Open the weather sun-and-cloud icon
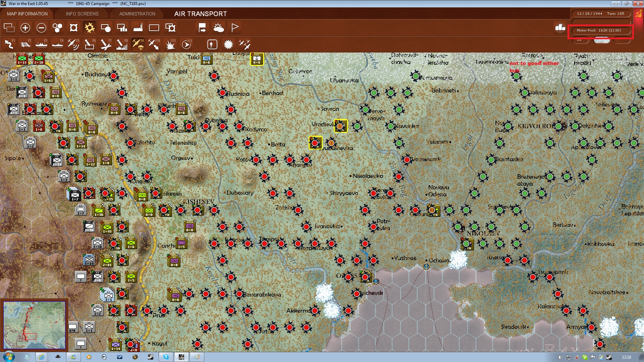This screenshot has height=362, width=644. 218,28
